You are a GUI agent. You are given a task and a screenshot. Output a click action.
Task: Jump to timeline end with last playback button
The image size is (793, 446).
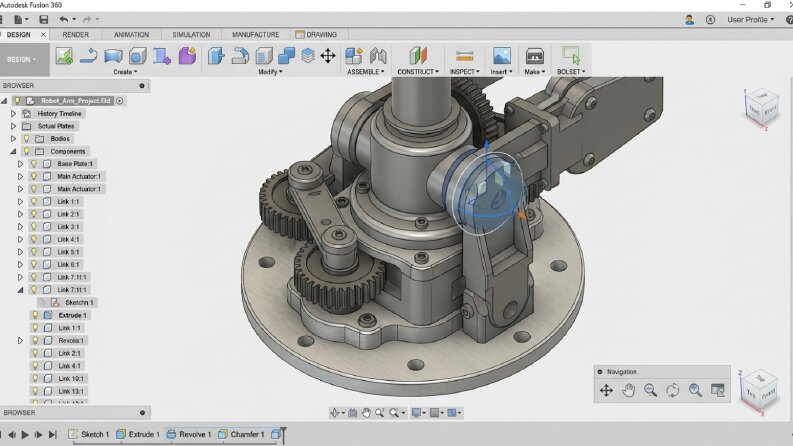click(x=52, y=434)
